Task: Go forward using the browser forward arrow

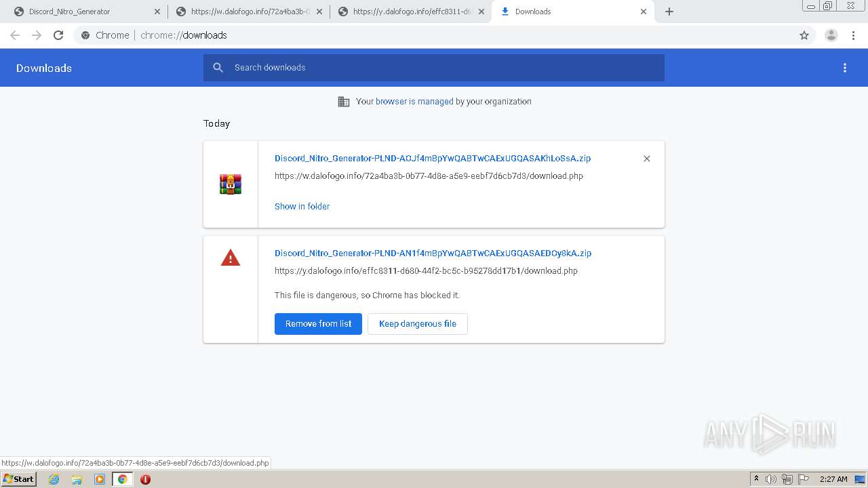Action: point(37,35)
